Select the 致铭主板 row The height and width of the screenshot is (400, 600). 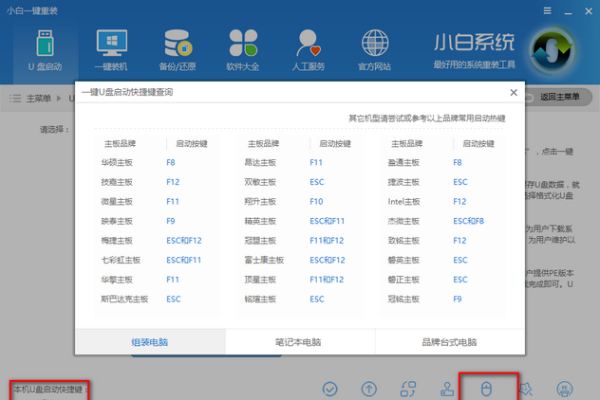point(443,240)
